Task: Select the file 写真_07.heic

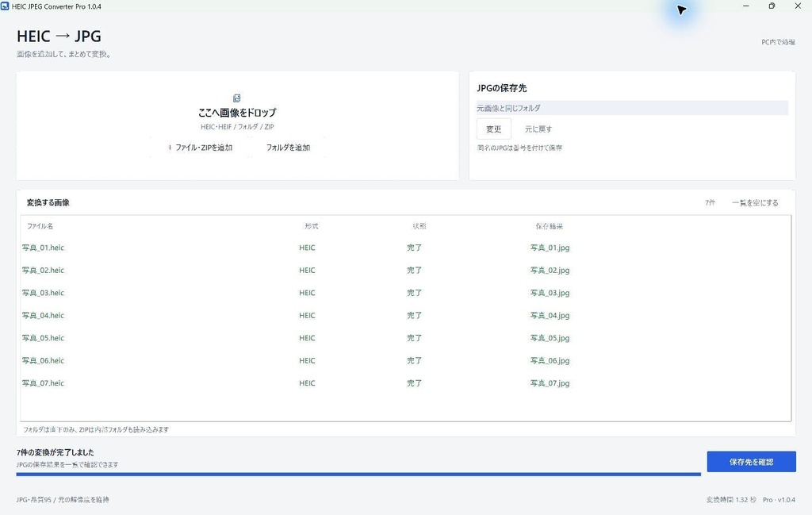Action: click(43, 383)
